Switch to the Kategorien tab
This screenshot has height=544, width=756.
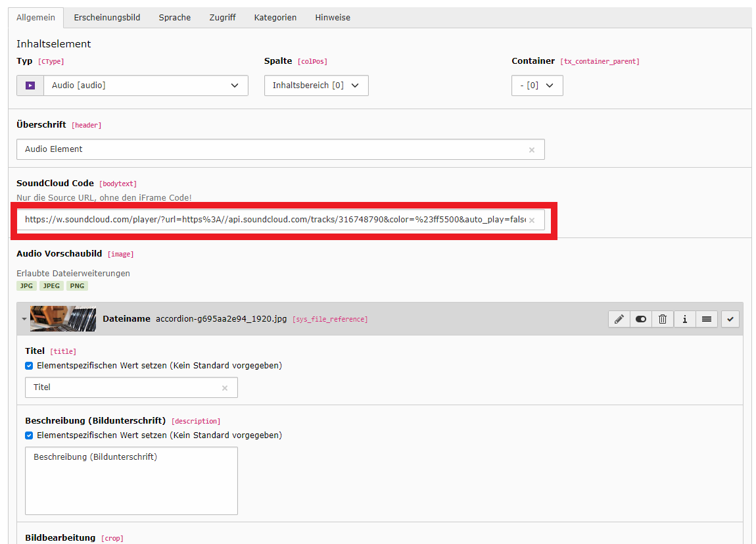275,18
